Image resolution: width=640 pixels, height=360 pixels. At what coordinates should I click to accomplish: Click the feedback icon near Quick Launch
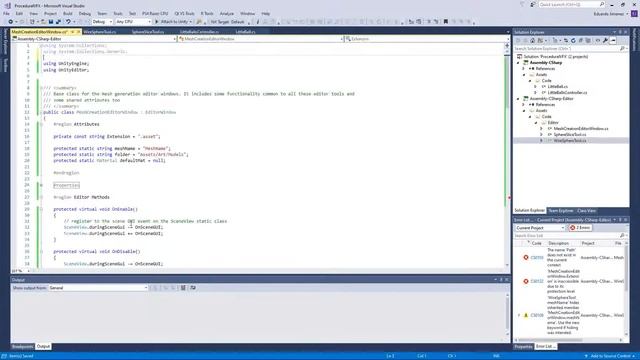533,4
